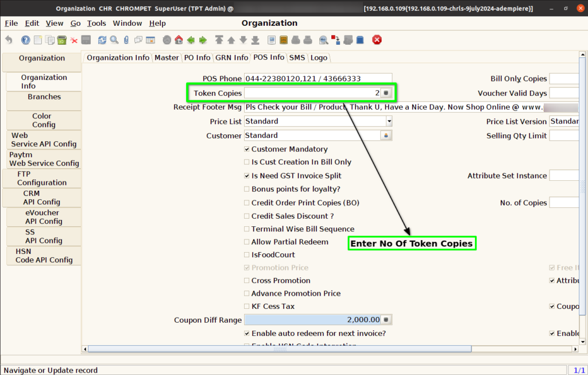Image resolution: width=588 pixels, height=375 pixels.
Task: Open report with the document icon
Action: click(x=272, y=40)
